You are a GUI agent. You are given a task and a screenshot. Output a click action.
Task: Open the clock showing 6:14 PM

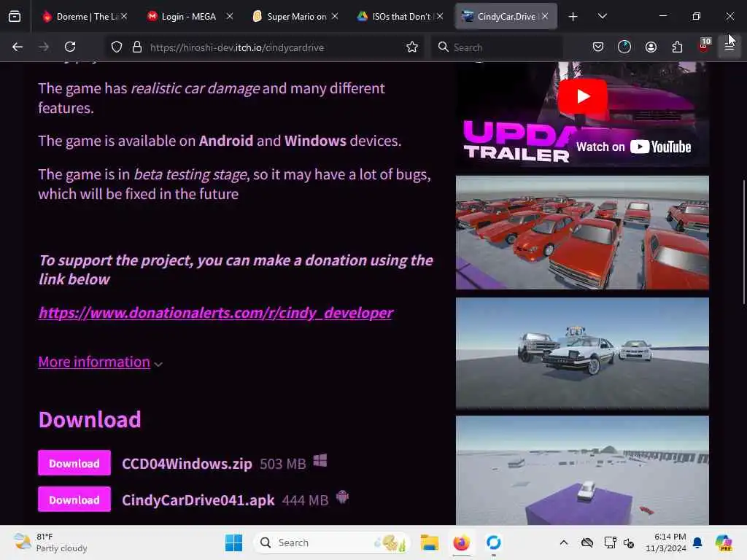(665, 542)
